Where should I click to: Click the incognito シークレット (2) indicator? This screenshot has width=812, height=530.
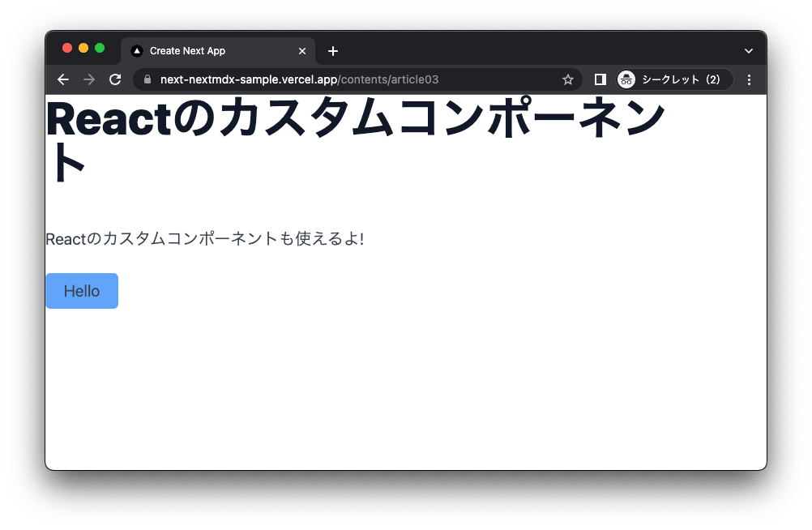[x=675, y=79]
